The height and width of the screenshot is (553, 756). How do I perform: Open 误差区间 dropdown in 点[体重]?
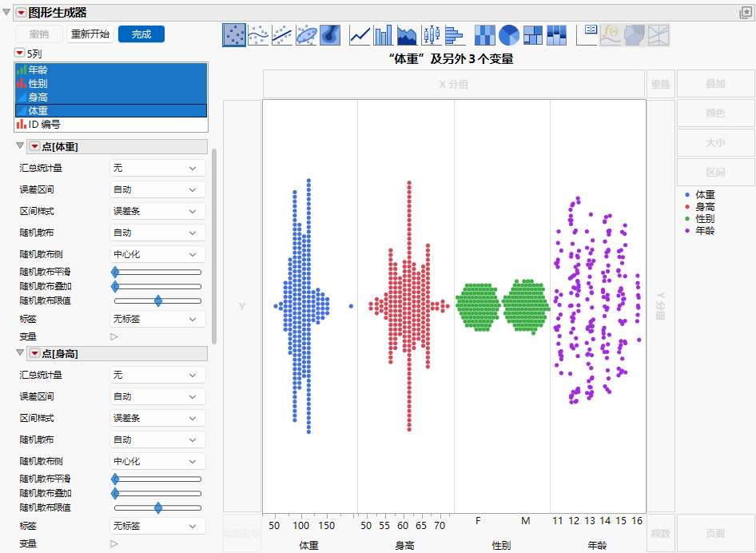pyautogui.click(x=157, y=189)
